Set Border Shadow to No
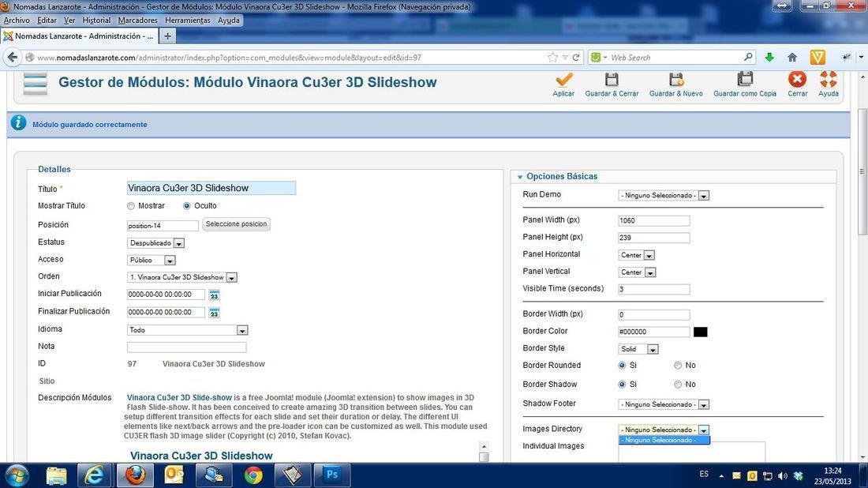 pyautogui.click(x=678, y=385)
